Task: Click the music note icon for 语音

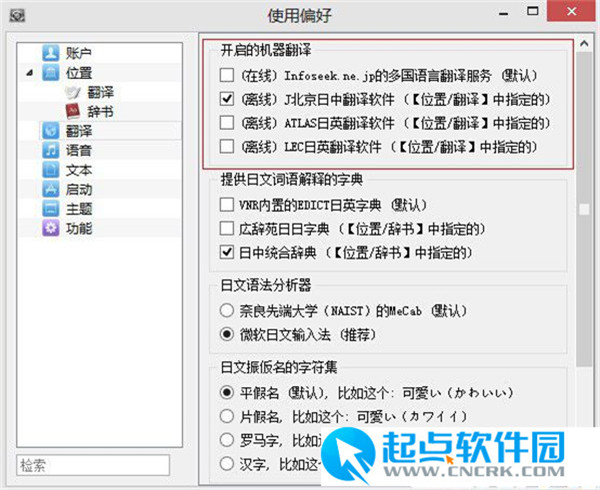Action: click(51, 150)
